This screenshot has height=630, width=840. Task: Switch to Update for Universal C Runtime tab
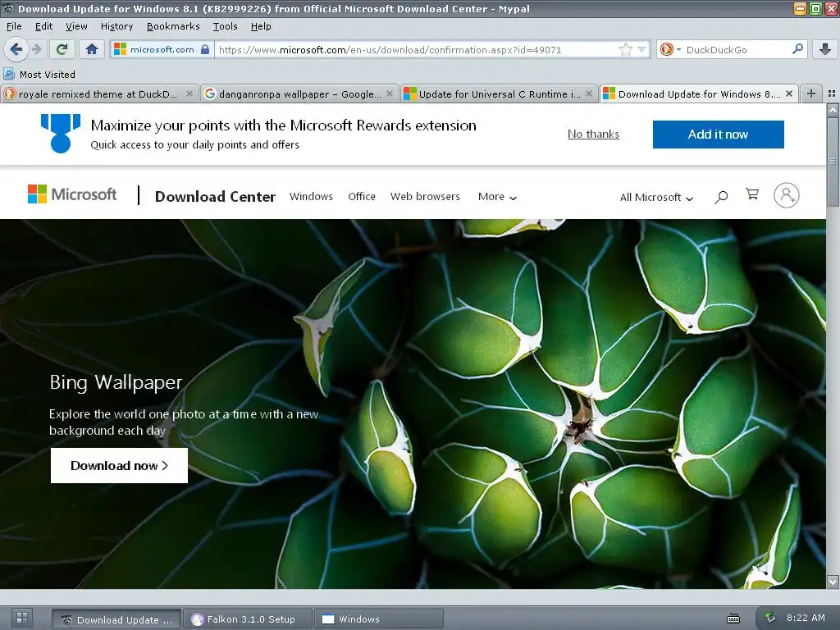(x=500, y=94)
